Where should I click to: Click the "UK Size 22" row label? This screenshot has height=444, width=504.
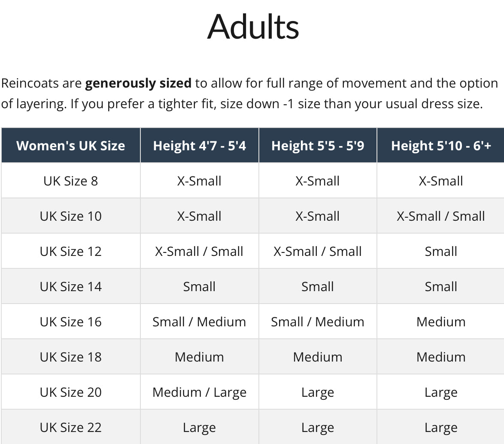(x=71, y=427)
